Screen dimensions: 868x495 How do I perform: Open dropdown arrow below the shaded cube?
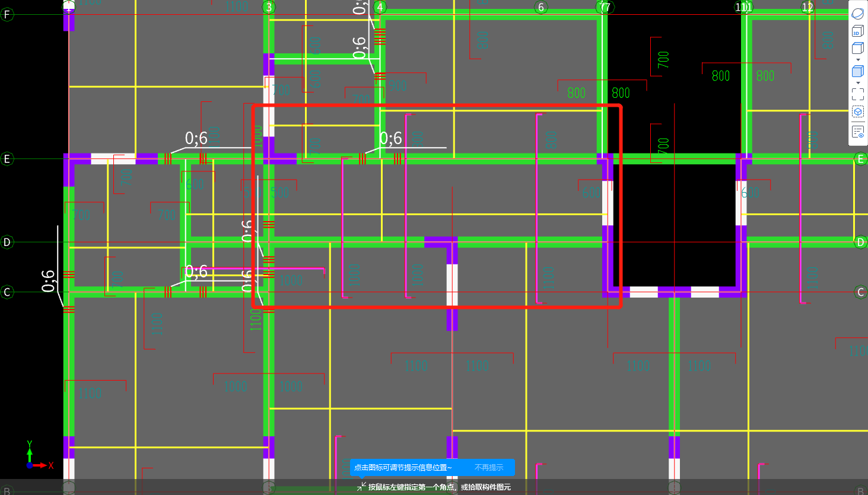pos(858,83)
